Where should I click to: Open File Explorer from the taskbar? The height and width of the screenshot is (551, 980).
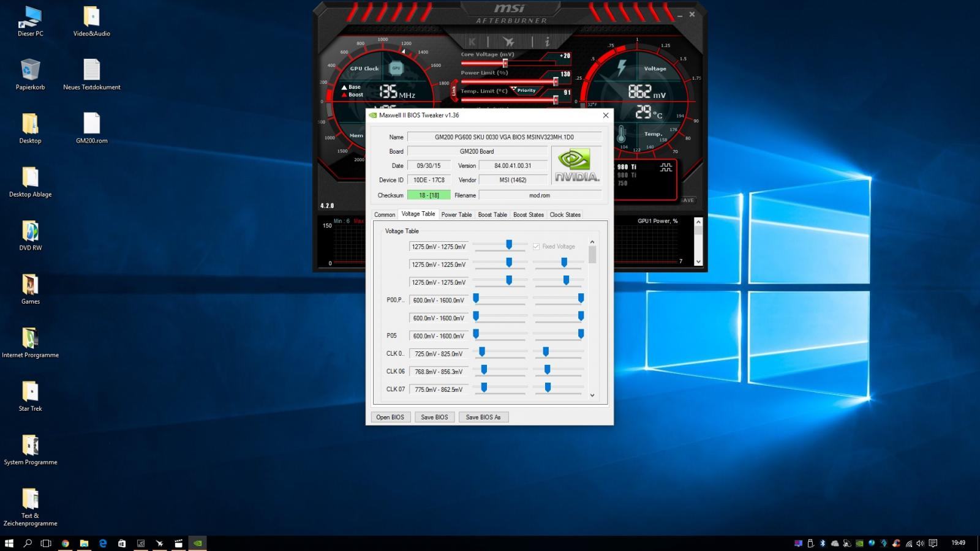coord(84,543)
